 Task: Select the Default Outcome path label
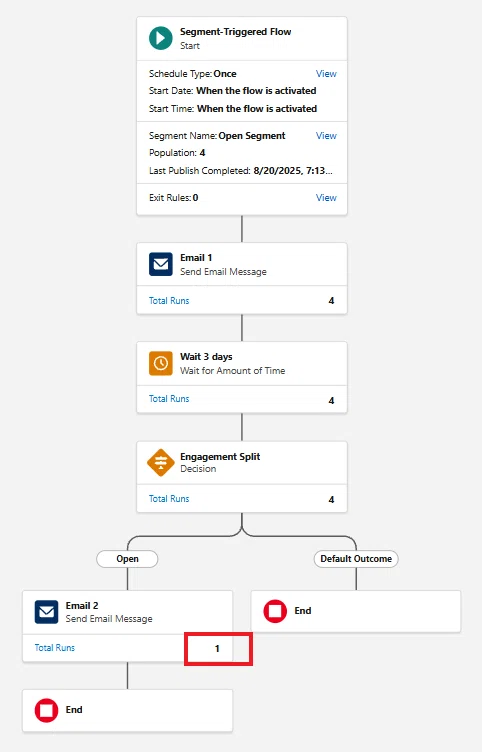356,559
